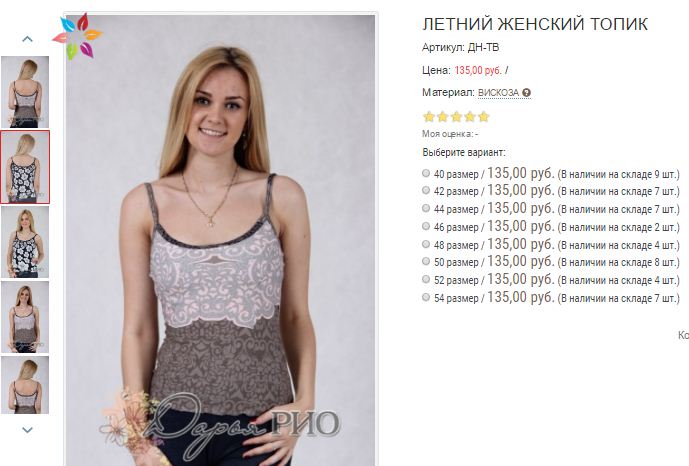
Task: Click the main product photo
Action: (221, 239)
